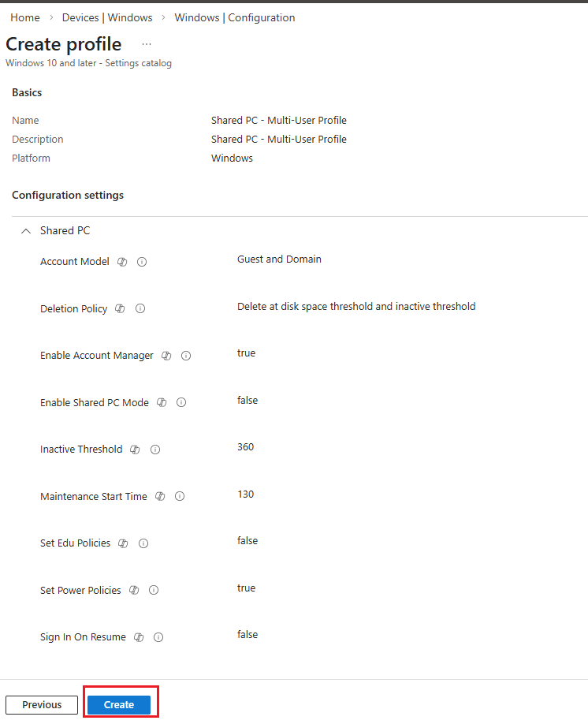Click the Copilot icon next to Inactive Threshold
The height and width of the screenshot is (724, 588).
click(135, 450)
